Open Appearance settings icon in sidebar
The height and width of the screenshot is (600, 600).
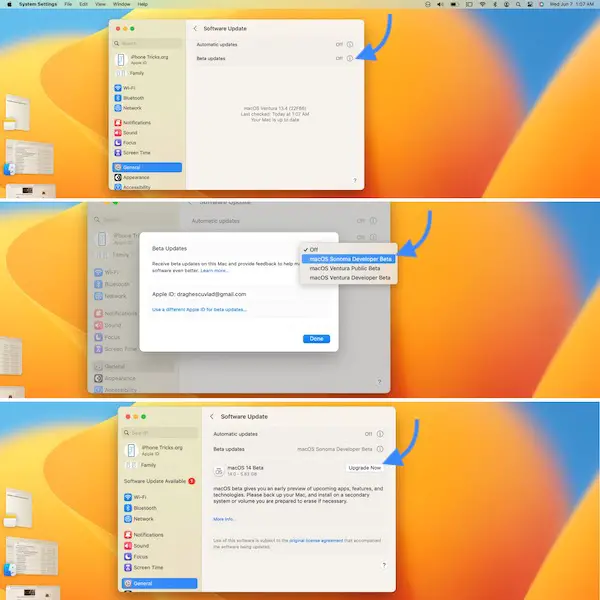click(118, 177)
